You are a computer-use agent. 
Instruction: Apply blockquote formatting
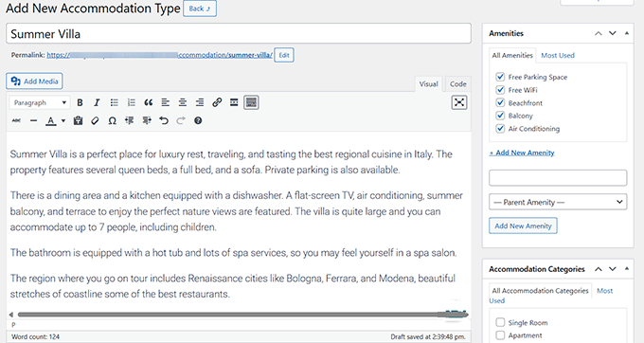tap(149, 102)
